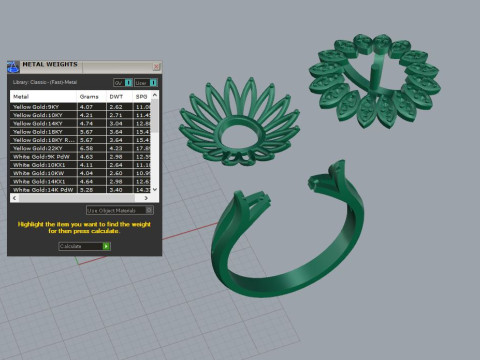Click grams value 4.07
Viewport: 480px width, 360px height.
[x=86, y=107]
